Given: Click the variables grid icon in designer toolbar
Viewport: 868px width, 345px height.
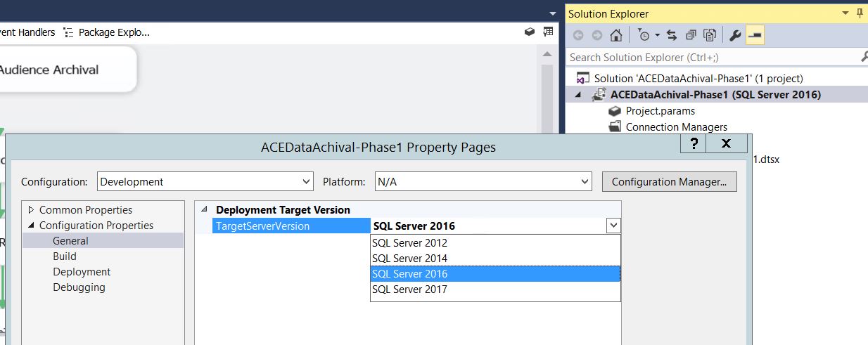Looking at the screenshot, I should click(549, 32).
